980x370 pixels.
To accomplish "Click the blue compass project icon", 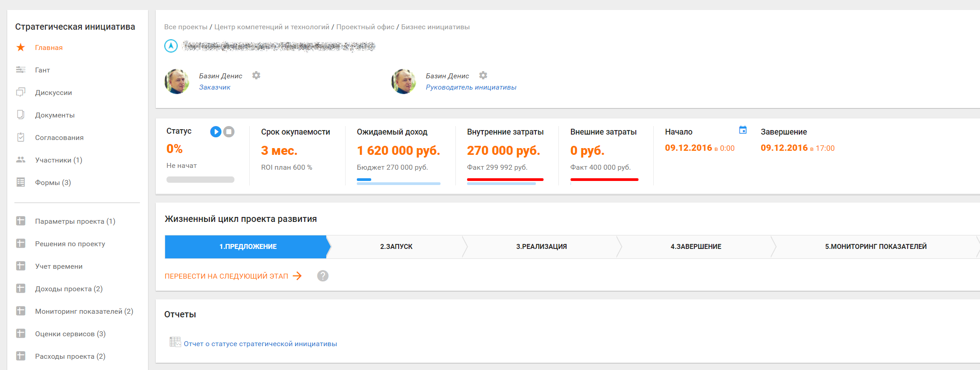I will click(x=171, y=46).
